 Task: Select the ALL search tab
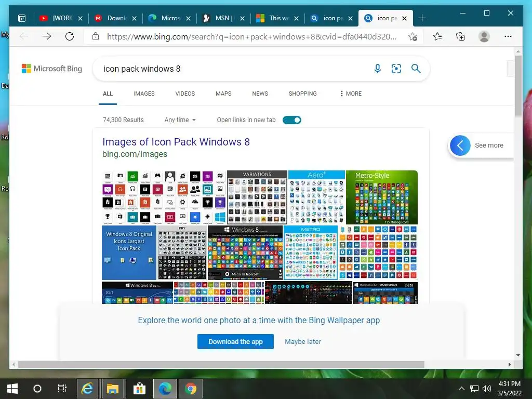[x=108, y=94]
